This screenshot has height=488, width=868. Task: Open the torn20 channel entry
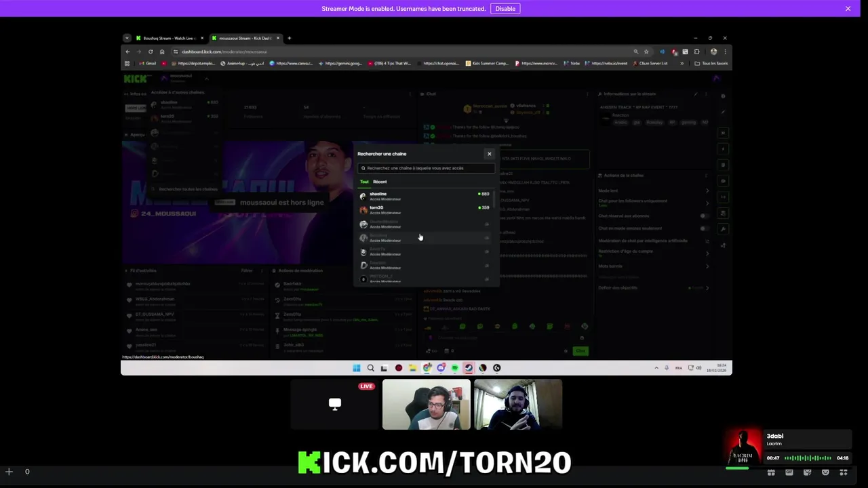[x=425, y=210]
